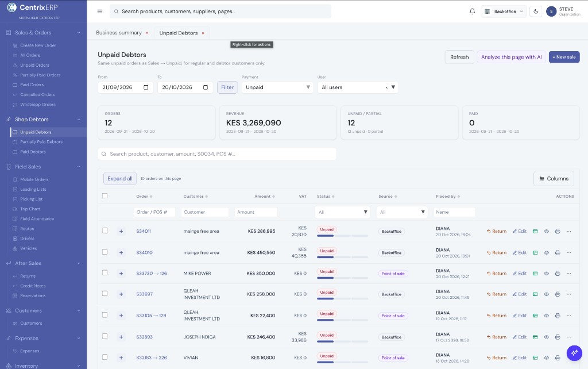Toggle dark mode moon icon

(x=536, y=11)
